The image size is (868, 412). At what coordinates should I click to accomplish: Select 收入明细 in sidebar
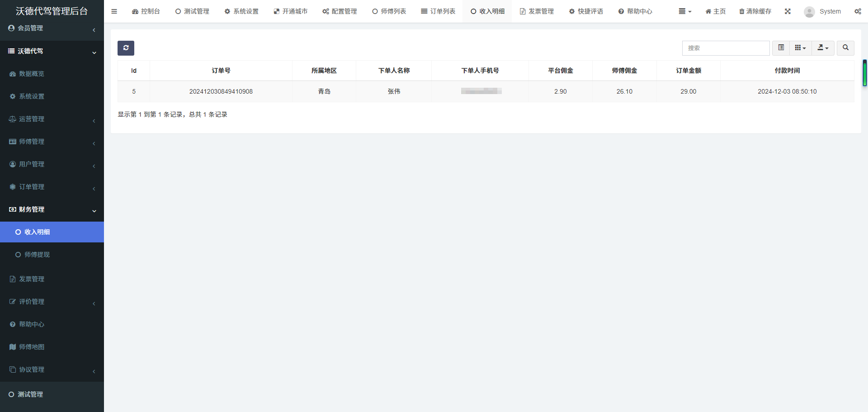point(52,232)
